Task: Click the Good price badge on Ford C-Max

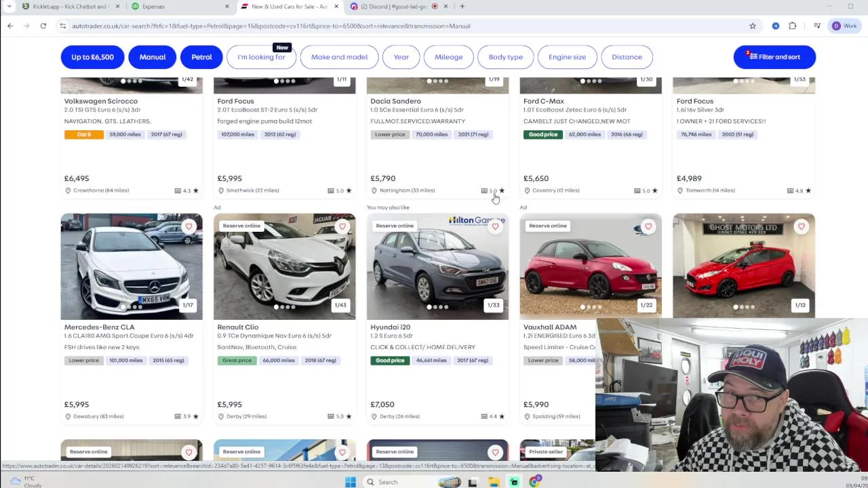Action: (x=543, y=134)
